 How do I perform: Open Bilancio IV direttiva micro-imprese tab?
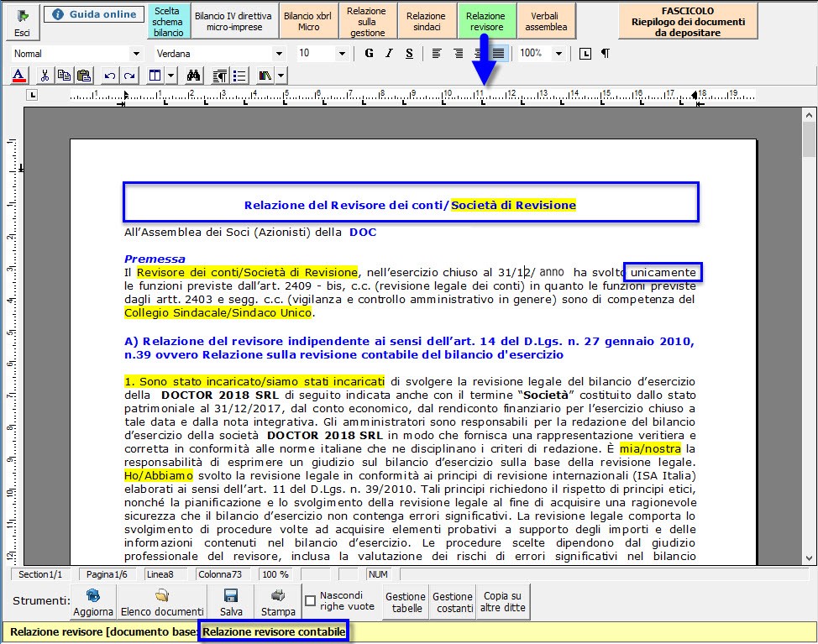tap(233, 21)
